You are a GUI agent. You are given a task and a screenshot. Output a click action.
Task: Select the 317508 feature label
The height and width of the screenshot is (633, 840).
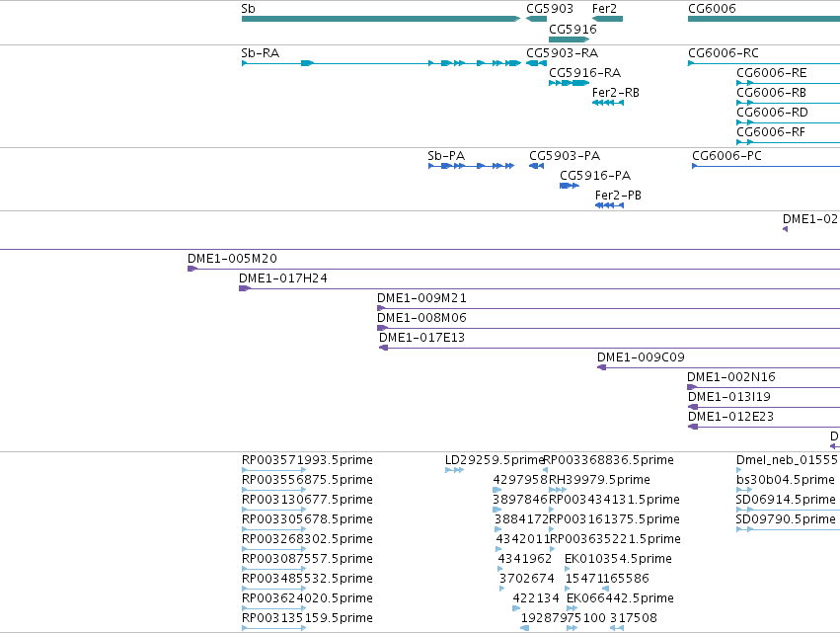634,618
